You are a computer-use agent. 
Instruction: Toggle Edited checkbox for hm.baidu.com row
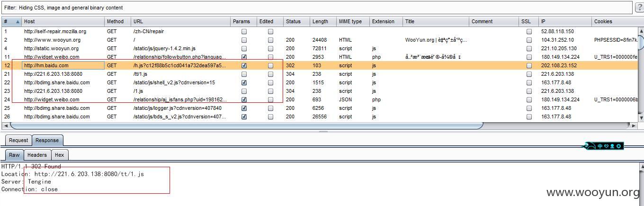[x=270, y=65]
